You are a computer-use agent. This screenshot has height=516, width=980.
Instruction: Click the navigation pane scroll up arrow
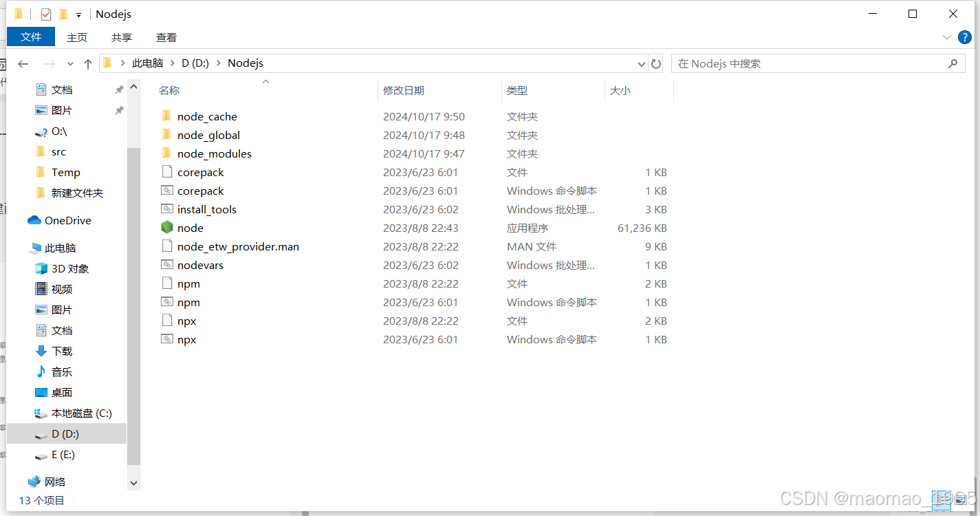tap(134, 86)
